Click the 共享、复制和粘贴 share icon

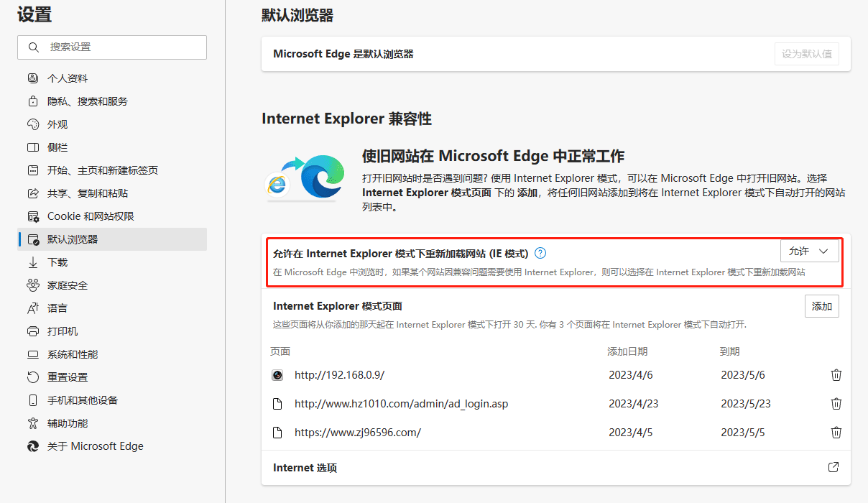coord(32,193)
